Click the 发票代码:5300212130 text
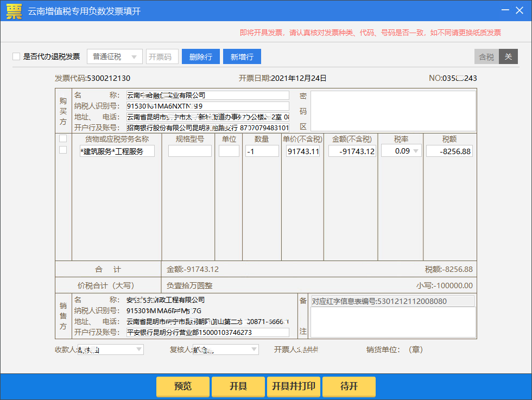The image size is (532, 400). (93, 78)
